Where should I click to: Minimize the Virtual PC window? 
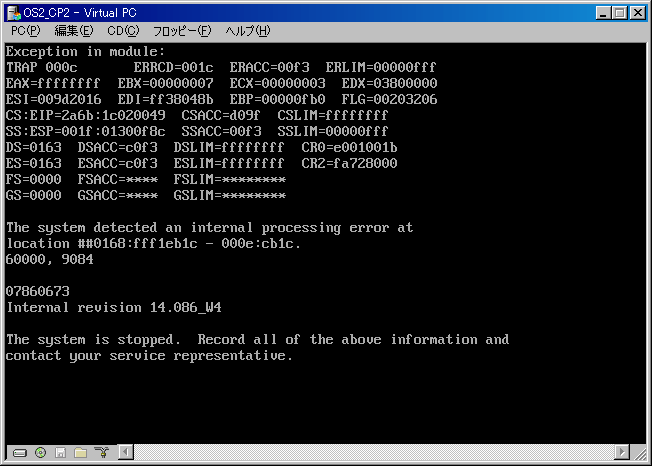(603, 13)
